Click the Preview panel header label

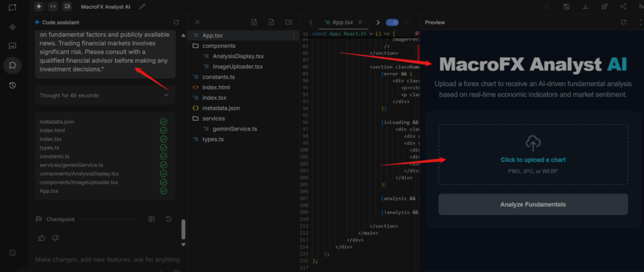(435, 22)
